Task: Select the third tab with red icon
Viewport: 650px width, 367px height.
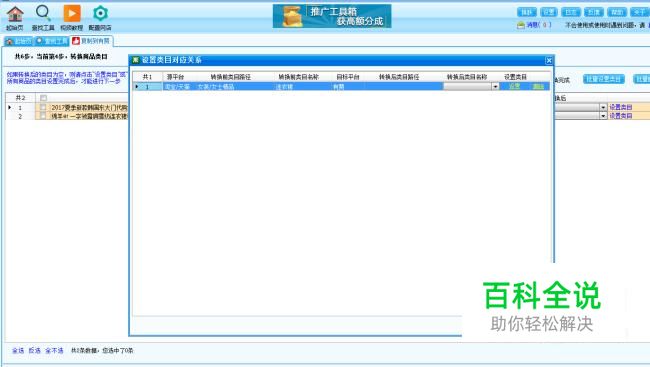Action: click(x=91, y=41)
